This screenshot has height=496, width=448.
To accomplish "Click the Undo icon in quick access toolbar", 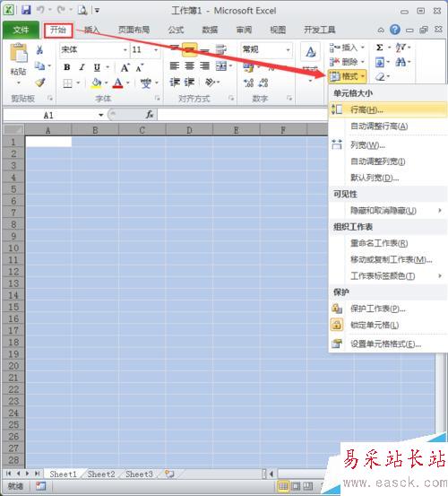I will tap(40, 10).
